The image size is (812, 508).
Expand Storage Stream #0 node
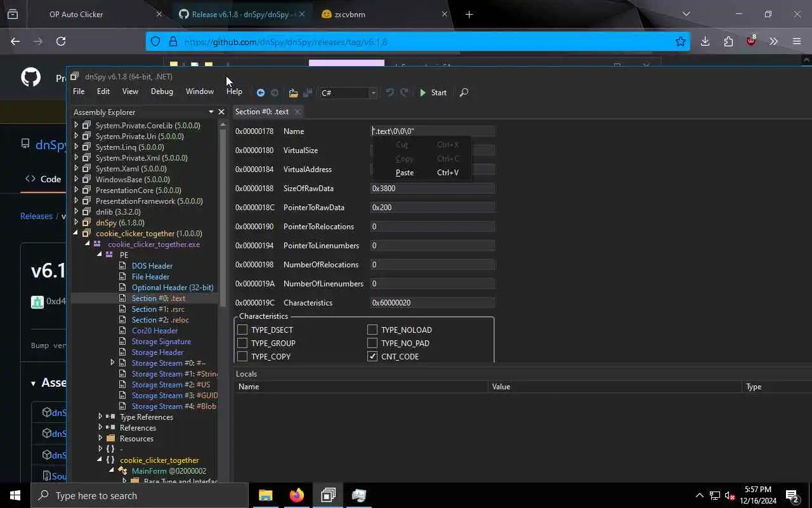coord(112,363)
